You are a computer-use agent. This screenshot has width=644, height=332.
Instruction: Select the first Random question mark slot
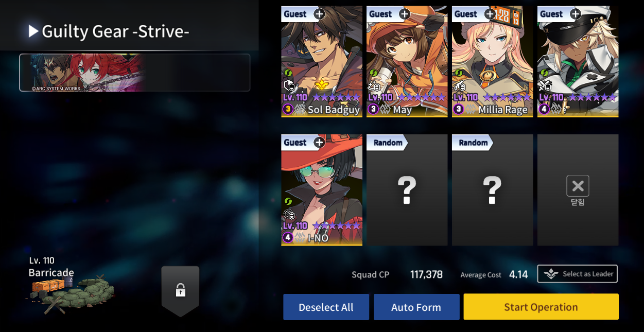[x=407, y=190]
